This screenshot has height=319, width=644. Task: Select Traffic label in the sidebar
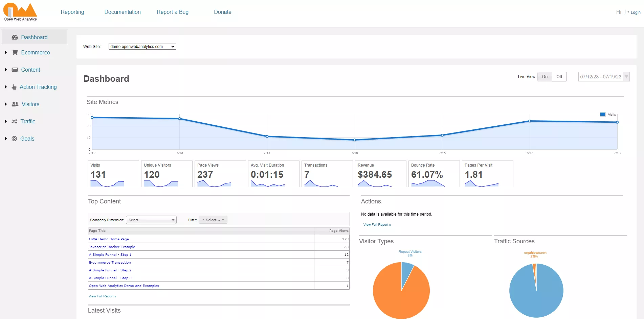(x=28, y=121)
